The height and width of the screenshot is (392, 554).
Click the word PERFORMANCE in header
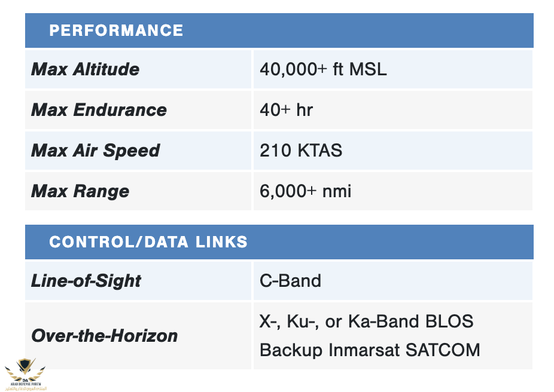116,30
